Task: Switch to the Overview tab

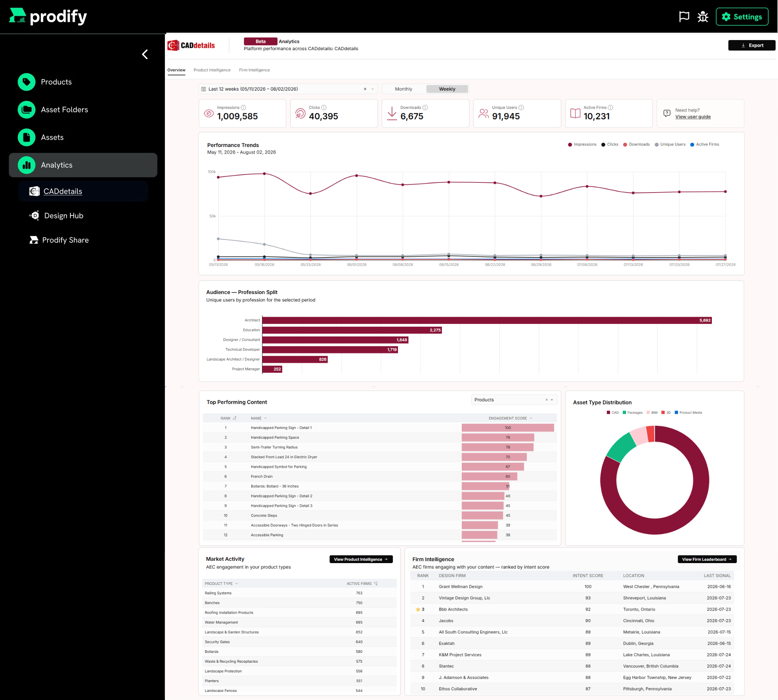Action: click(x=176, y=70)
